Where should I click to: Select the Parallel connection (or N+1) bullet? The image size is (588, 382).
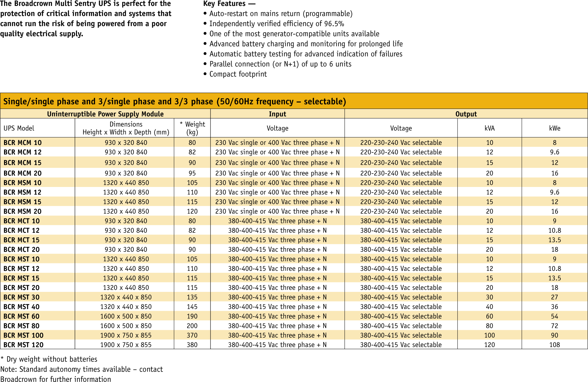click(x=277, y=64)
